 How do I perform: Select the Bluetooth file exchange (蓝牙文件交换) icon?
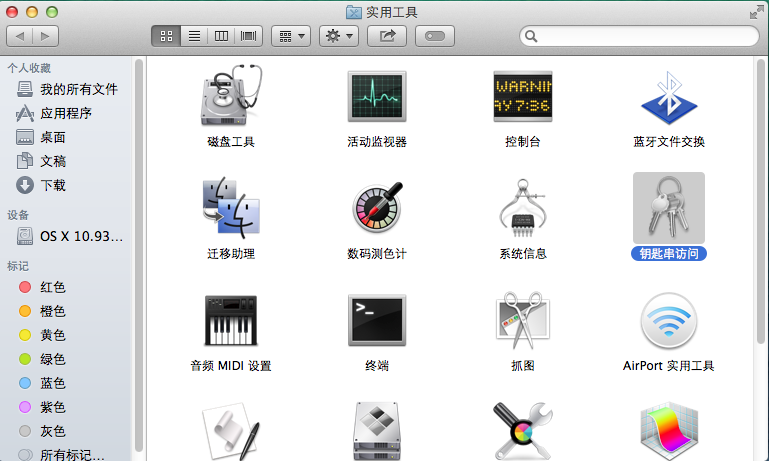pyautogui.click(x=669, y=97)
